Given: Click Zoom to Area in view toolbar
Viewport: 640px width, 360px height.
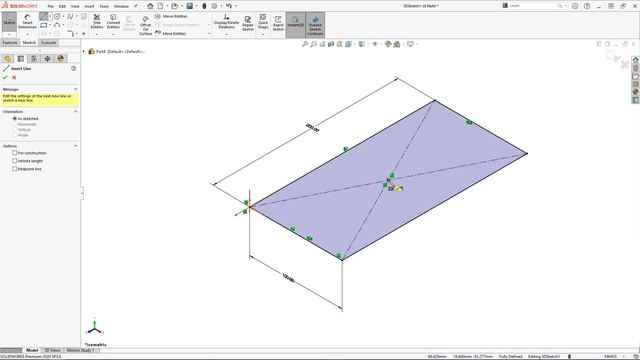Looking at the screenshot, I should click(313, 44).
